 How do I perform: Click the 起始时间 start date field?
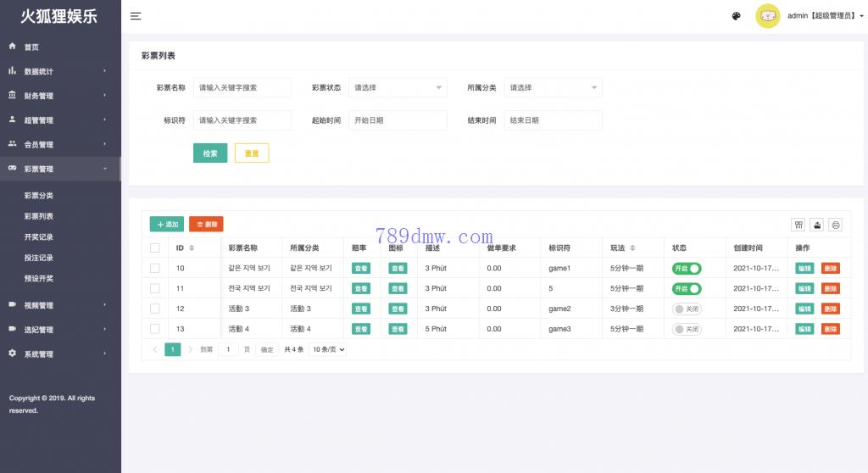(x=397, y=120)
